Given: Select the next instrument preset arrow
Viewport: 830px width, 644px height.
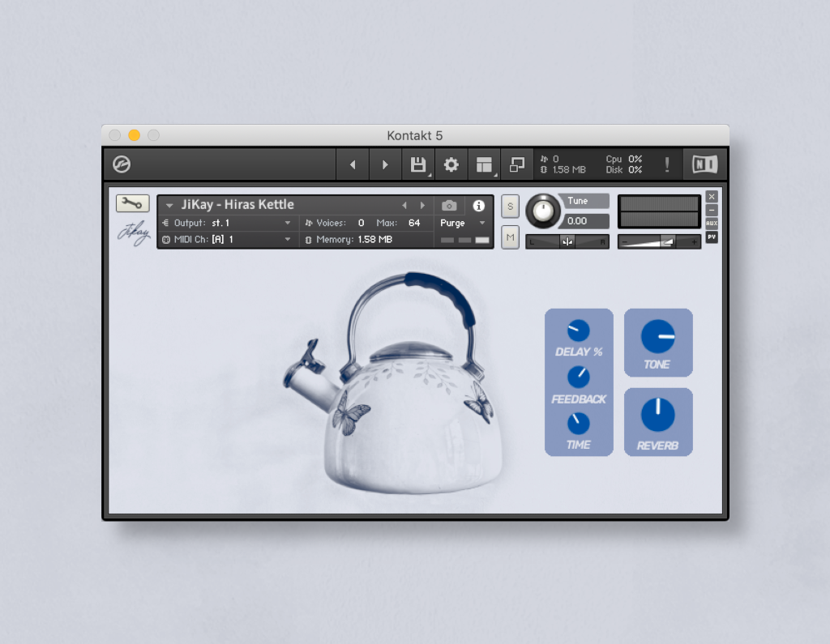Looking at the screenshot, I should click(x=422, y=205).
